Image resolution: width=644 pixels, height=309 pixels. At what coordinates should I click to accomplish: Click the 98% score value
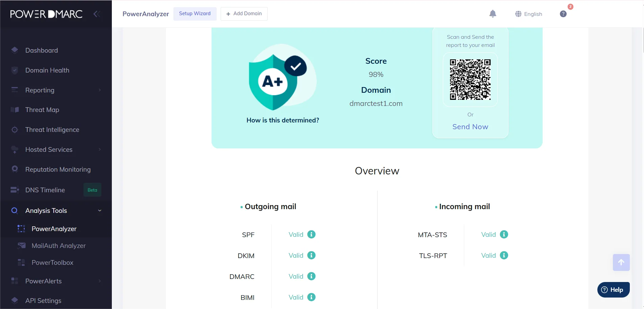(376, 75)
